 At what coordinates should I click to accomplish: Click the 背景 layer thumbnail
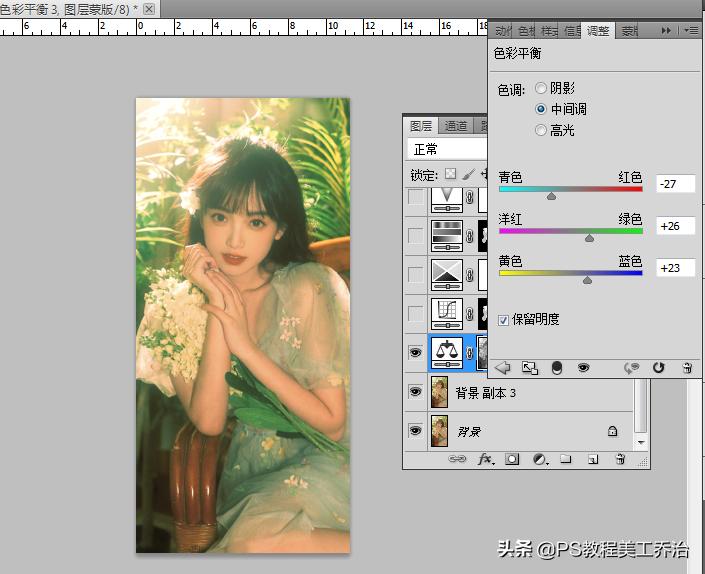(x=439, y=431)
